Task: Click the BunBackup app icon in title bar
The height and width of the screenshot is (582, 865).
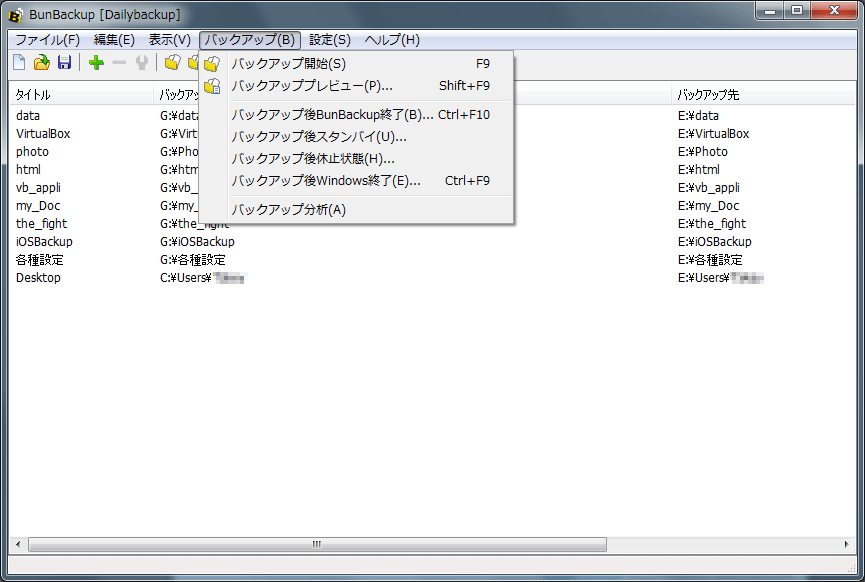Action: click(x=15, y=15)
